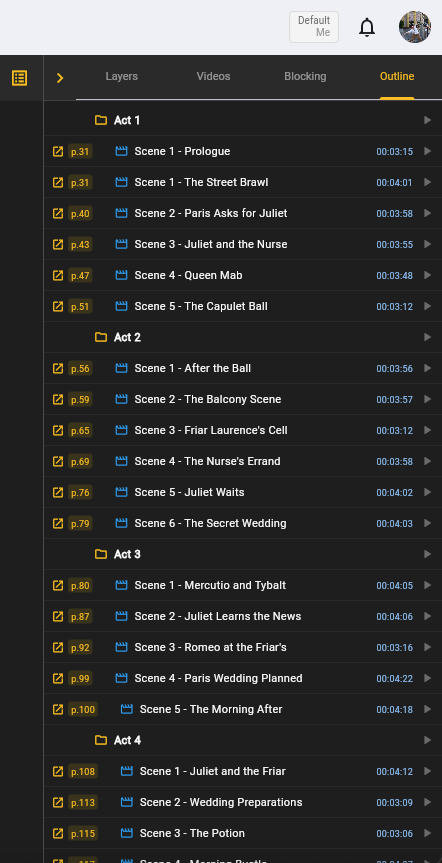Open script link icon for Scene 1 - Prologue
The height and width of the screenshot is (863, 442).
[x=58, y=151]
